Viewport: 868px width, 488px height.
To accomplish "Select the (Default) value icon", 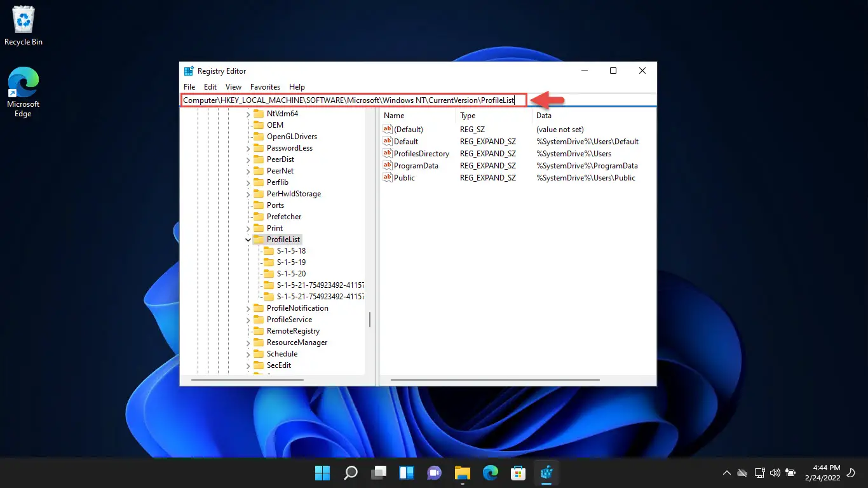I will click(x=388, y=129).
